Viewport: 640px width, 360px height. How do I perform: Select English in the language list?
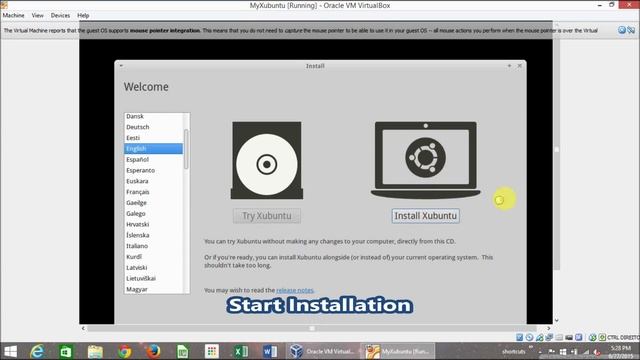click(x=153, y=149)
